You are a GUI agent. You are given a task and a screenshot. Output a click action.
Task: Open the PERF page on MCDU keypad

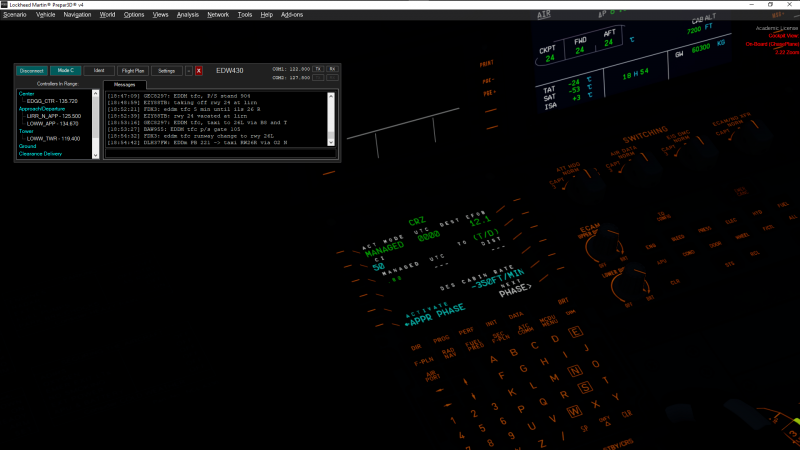coord(466,331)
